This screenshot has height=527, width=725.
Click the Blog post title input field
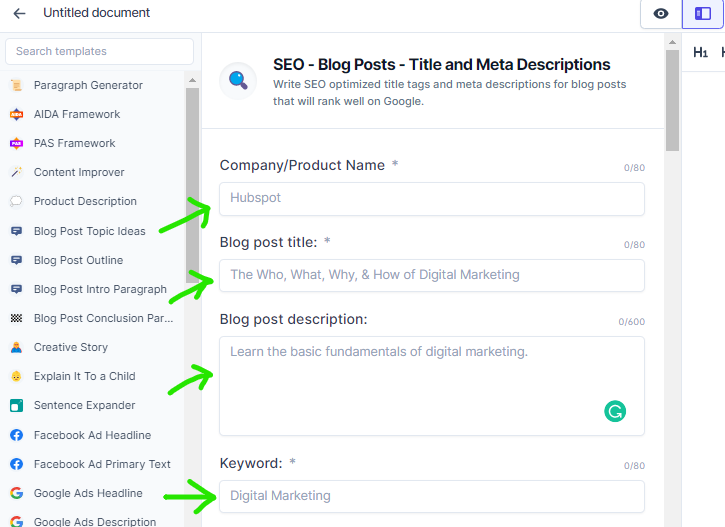pyautogui.click(x=432, y=276)
